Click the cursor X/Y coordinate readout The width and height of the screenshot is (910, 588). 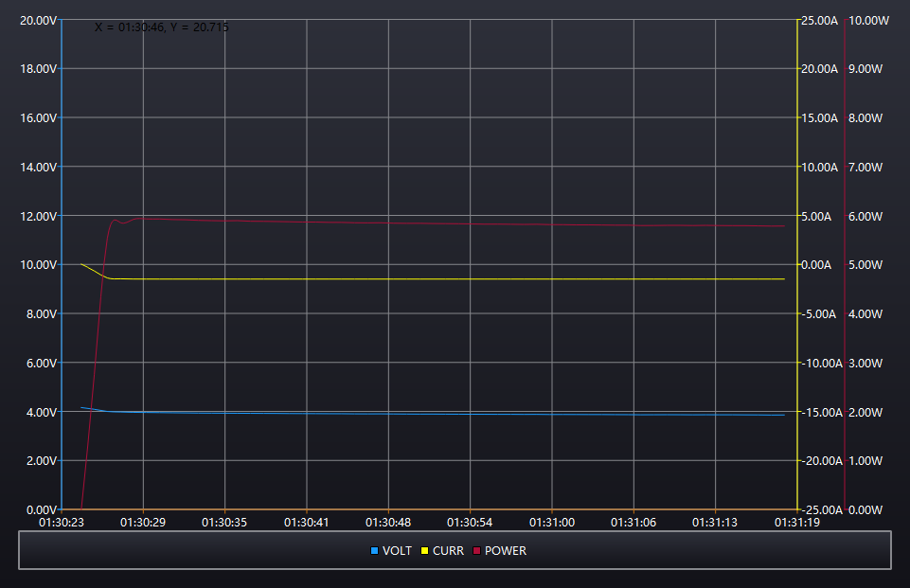(x=161, y=27)
